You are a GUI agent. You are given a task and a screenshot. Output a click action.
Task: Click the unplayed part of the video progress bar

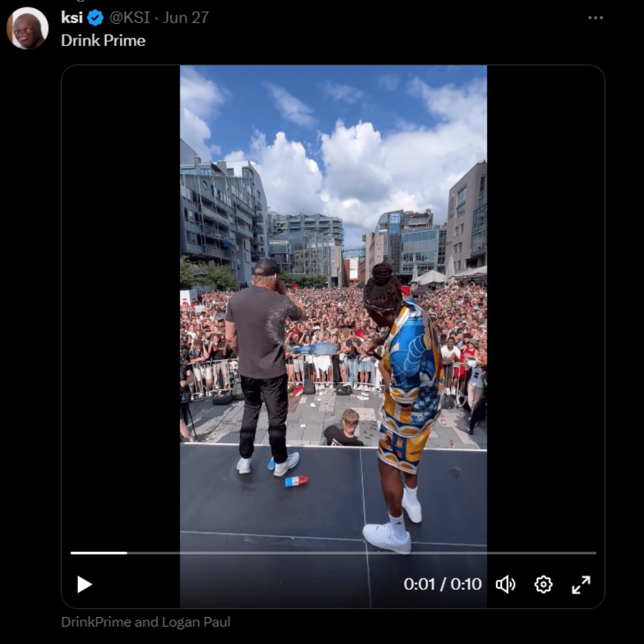coord(361,553)
